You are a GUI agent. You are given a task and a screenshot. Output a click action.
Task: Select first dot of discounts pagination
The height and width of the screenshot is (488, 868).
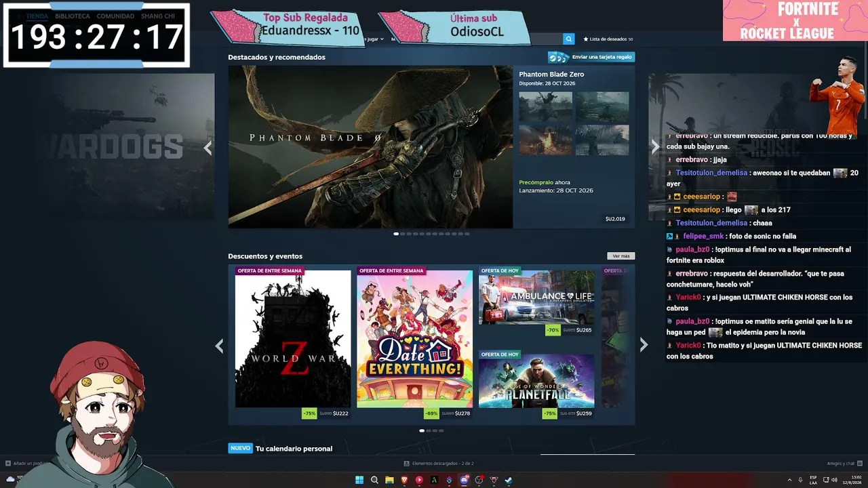click(422, 430)
